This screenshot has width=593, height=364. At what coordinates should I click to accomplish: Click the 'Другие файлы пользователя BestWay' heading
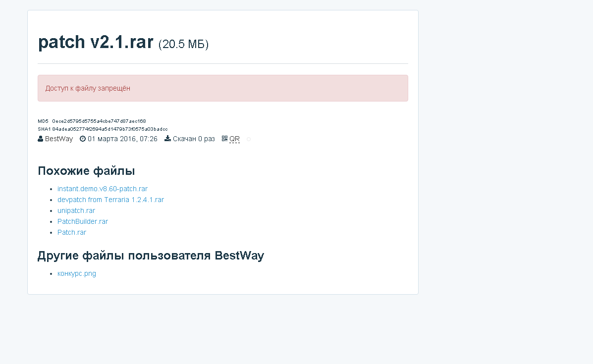pos(151,256)
